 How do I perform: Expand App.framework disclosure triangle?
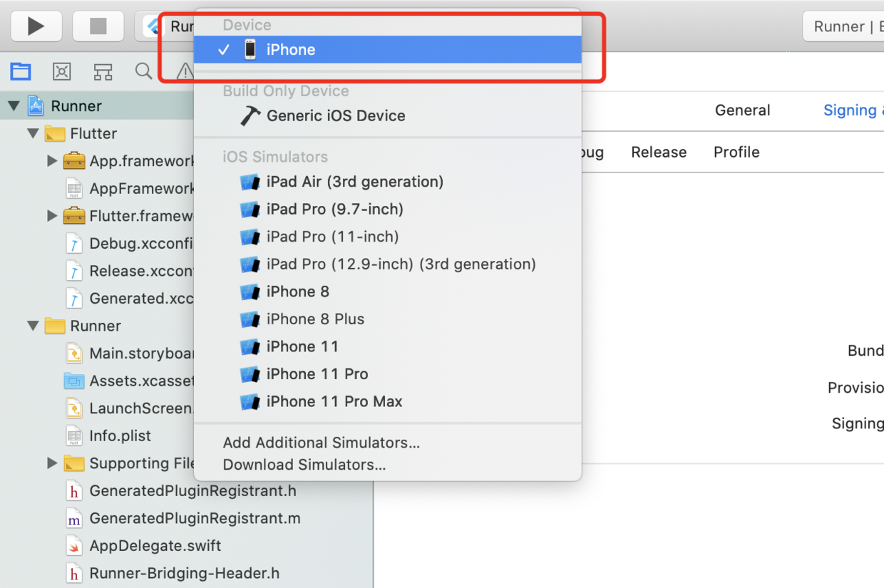[x=52, y=161]
